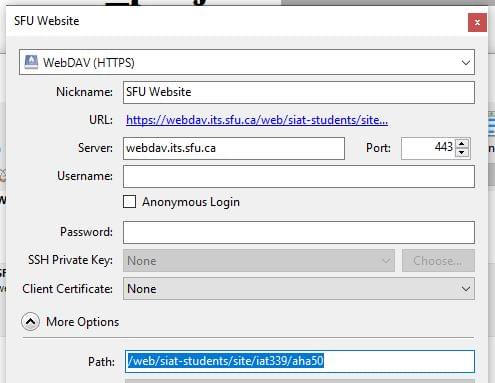Click the Anonymous Login label text
The width and height of the screenshot is (495, 383).
click(x=191, y=202)
